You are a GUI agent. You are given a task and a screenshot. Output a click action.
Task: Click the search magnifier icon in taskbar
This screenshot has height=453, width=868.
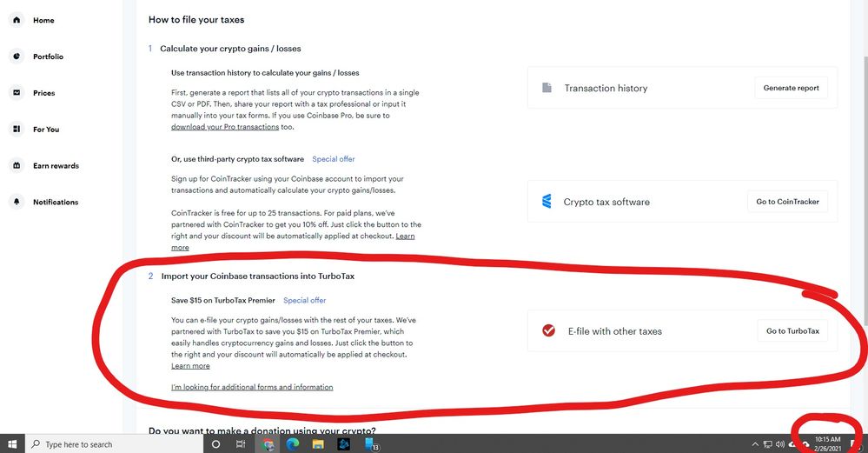tap(36, 444)
